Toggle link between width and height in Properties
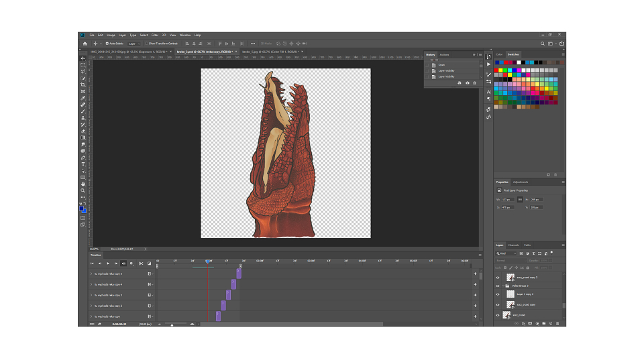The image size is (644, 362). 520,200
